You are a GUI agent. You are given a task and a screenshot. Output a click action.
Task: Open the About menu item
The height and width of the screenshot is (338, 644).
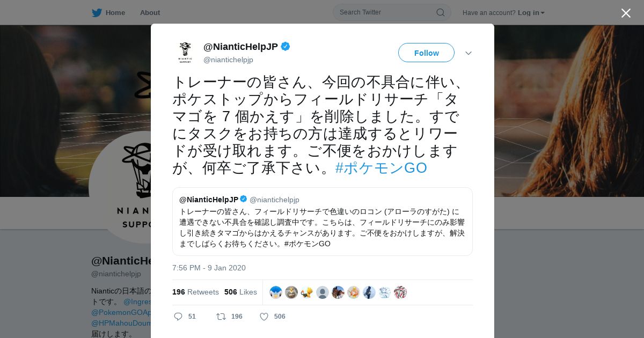pos(150,12)
